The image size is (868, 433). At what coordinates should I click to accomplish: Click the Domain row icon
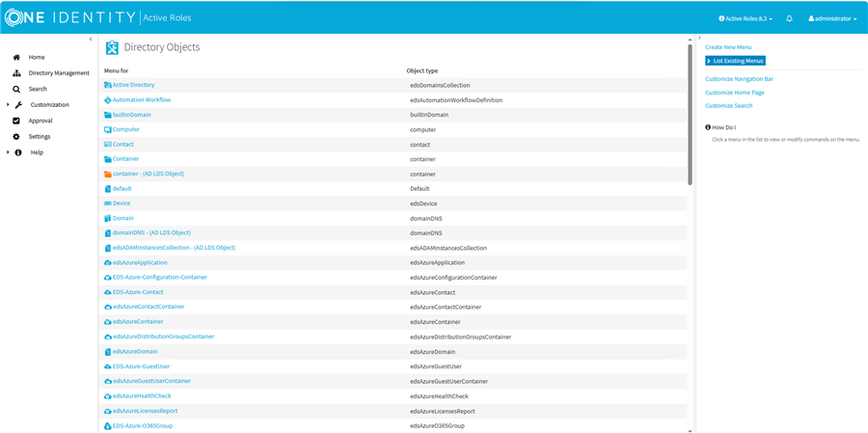tap(107, 218)
